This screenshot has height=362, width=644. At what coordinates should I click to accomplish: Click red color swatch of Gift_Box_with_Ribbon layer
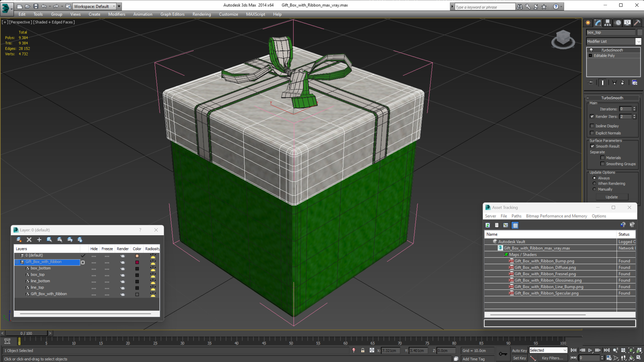click(137, 262)
